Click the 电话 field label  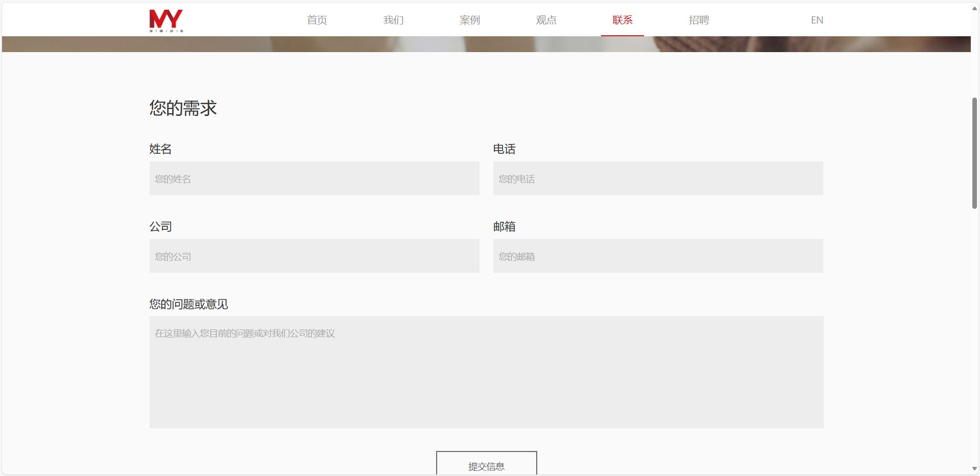click(x=504, y=149)
